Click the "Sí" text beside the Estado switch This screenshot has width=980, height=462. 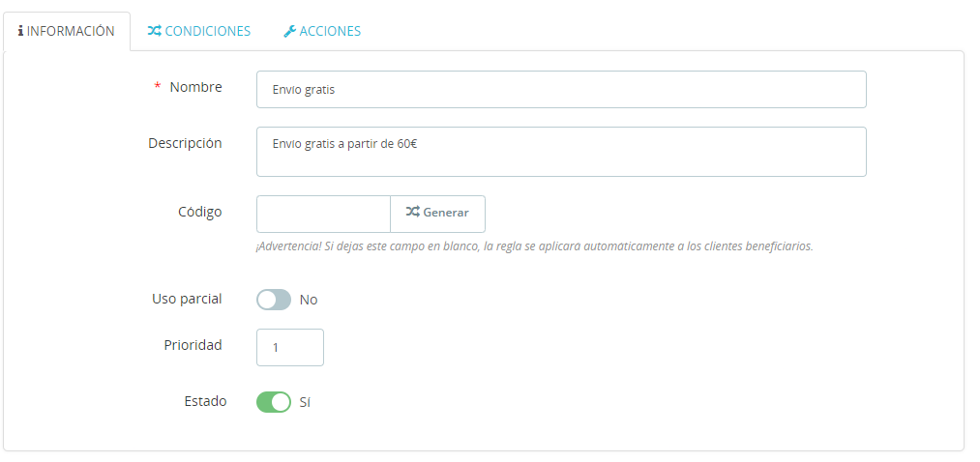[x=305, y=402]
